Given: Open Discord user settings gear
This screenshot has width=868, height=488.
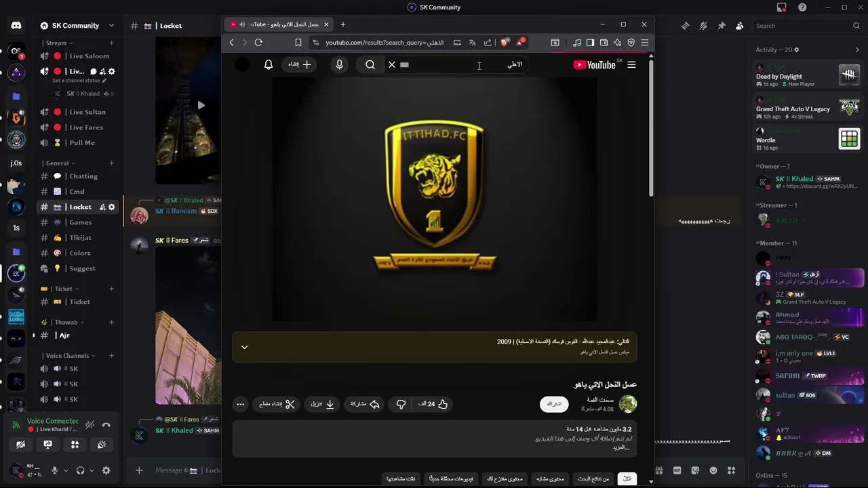Looking at the screenshot, I should click(x=106, y=470).
